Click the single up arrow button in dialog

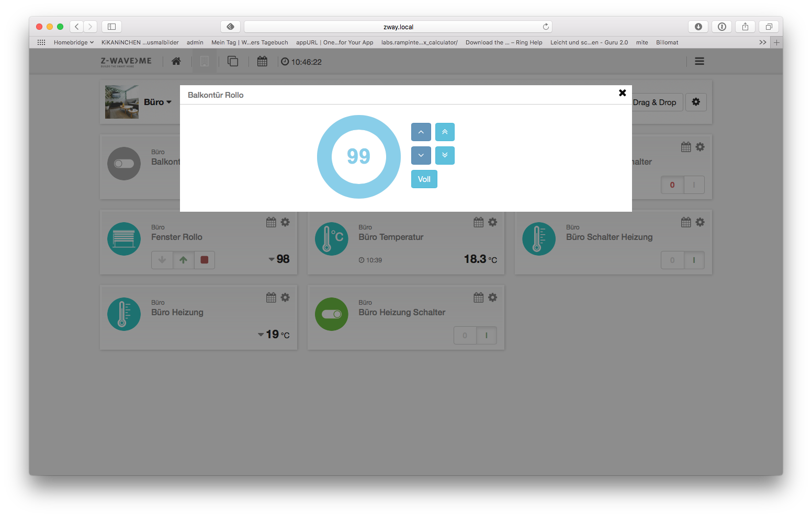pyautogui.click(x=421, y=132)
